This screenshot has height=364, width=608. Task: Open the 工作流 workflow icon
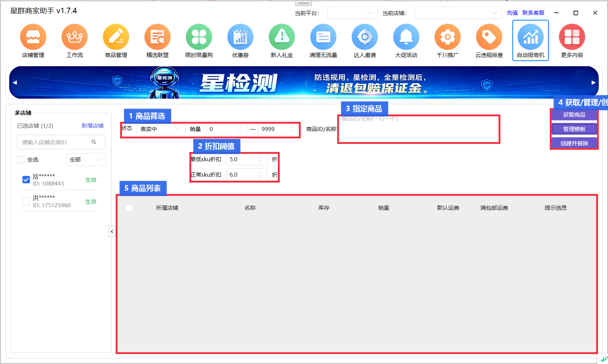click(75, 37)
